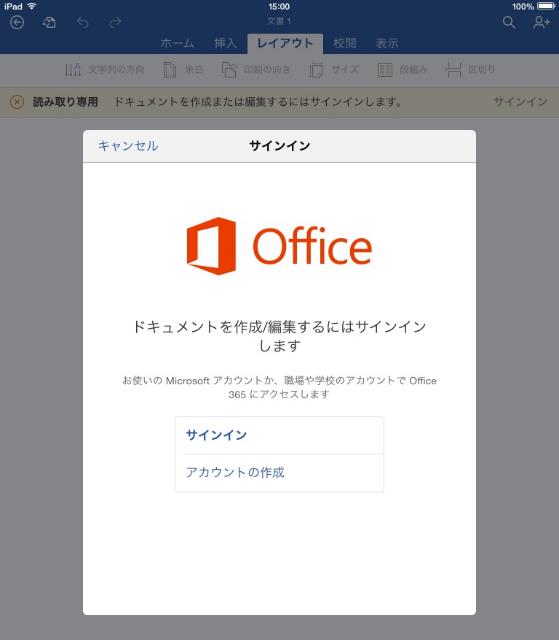This screenshot has height=640, width=559.
Task: Open 文字列の方向 text direction option
Action: [x=104, y=70]
